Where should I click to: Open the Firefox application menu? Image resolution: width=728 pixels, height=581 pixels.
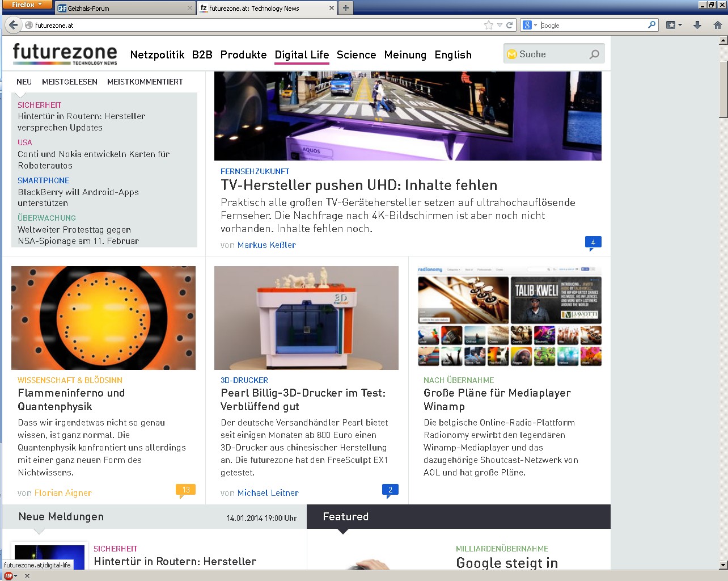click(26, 5)
